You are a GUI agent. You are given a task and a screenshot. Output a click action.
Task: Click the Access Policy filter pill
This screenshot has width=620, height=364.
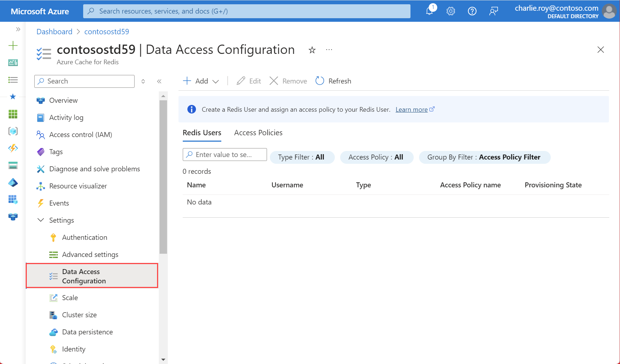pyautogui.click(x=377, y=157)
